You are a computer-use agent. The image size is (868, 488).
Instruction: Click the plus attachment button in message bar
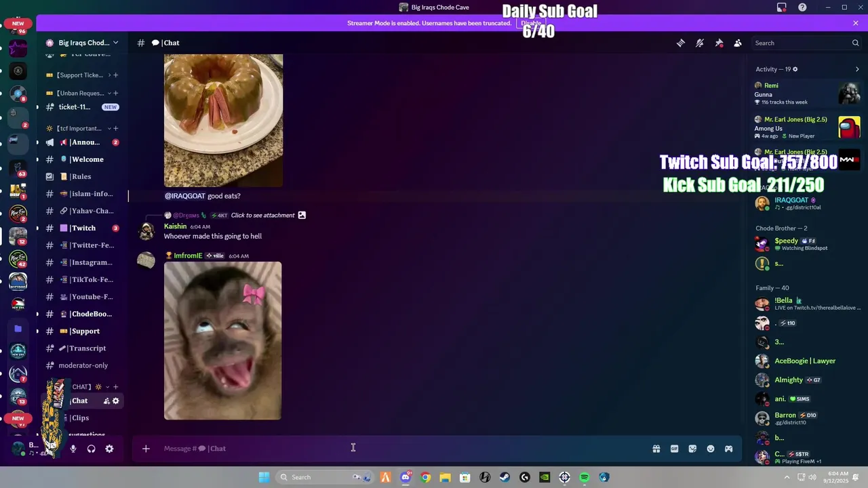(146, 449)
